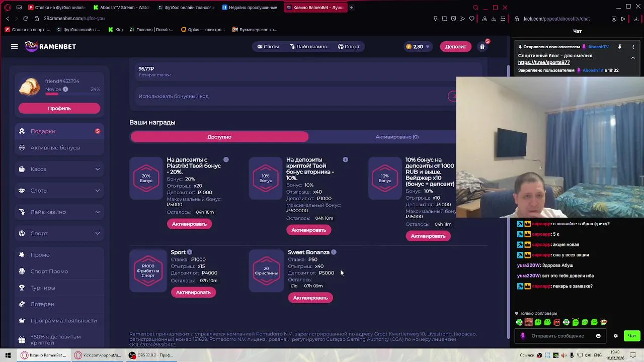Activate the 10% crypto Tuesday bonus

(x=308, y=230)
